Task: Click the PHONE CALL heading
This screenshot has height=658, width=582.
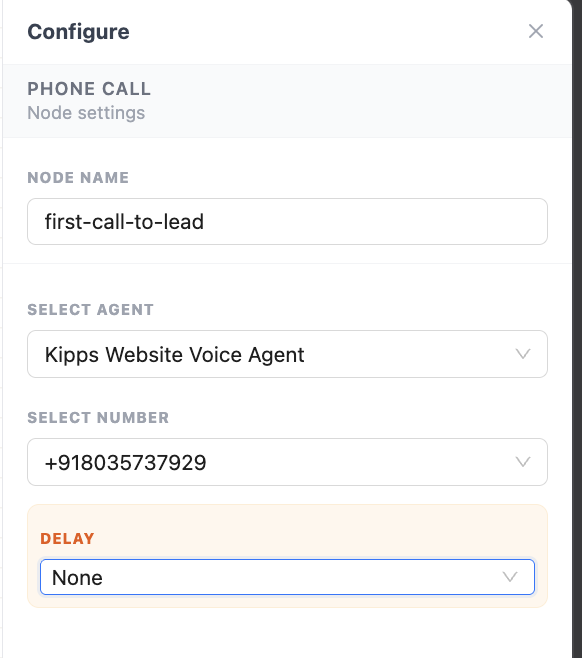Action: pyautogui.click(x=89, y=89)
